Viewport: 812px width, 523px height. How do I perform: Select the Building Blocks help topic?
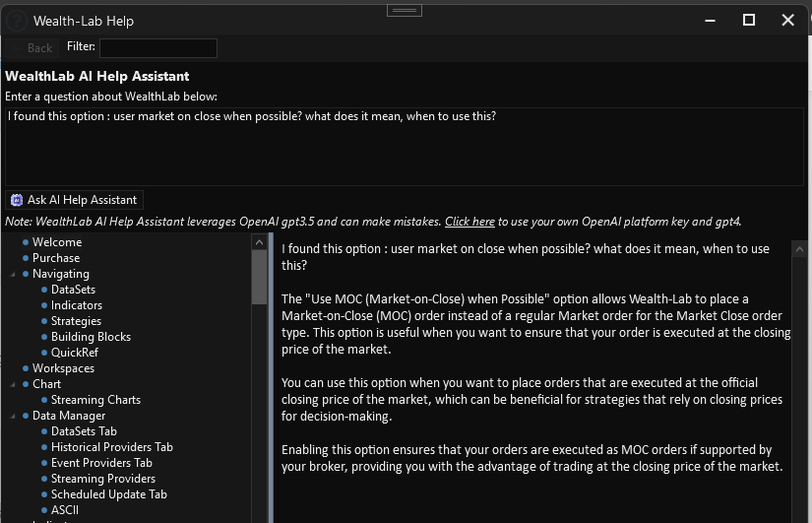point(91,337)
